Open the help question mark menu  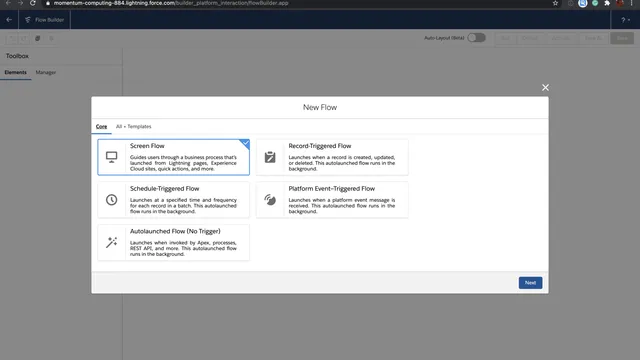[625, 20]
